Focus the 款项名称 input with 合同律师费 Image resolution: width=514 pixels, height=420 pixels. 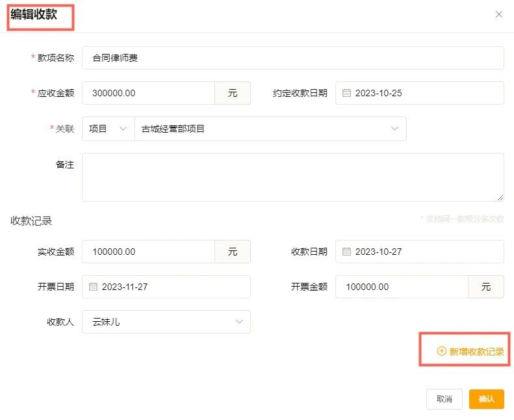click(292, 58)
